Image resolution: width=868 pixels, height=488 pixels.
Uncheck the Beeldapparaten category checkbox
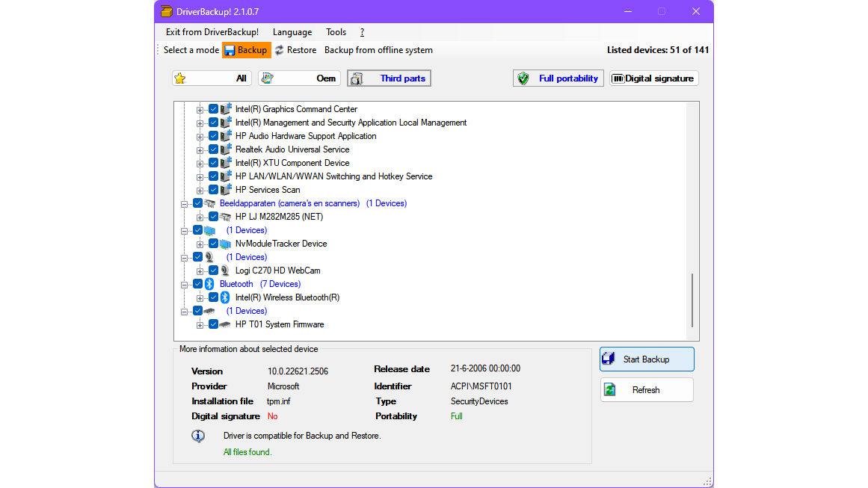[197, 203]
